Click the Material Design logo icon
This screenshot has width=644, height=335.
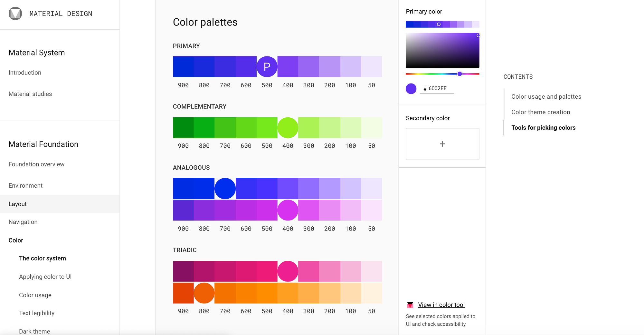(15, 14)
